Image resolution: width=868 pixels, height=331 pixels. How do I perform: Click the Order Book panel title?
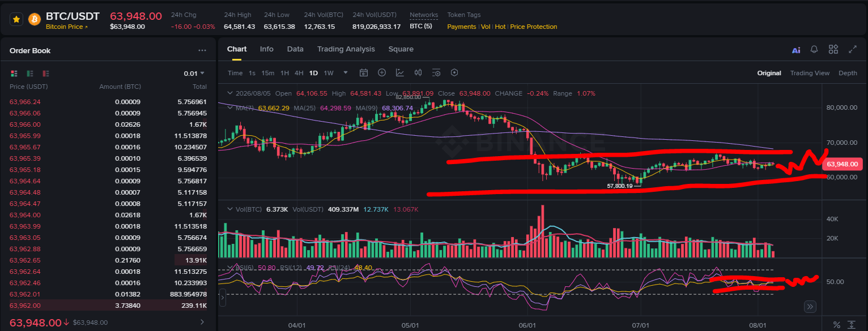pyautogui.click(x=30, y=50)
